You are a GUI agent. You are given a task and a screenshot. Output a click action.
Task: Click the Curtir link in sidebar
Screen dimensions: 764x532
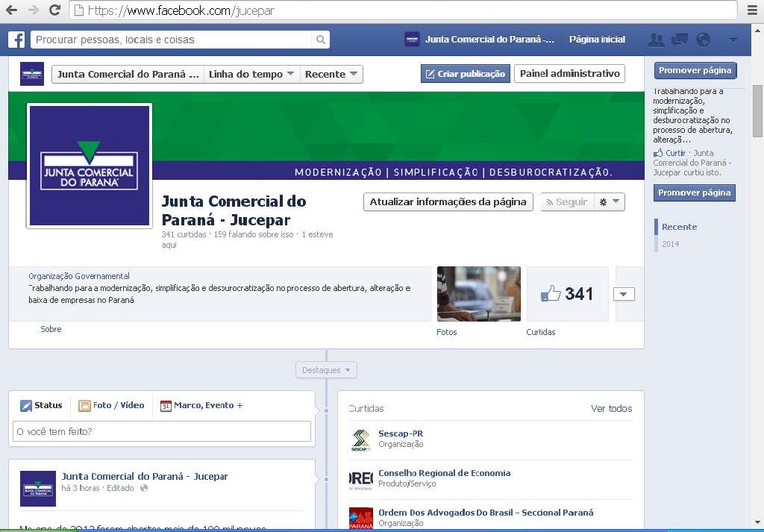tap(675, 153)
